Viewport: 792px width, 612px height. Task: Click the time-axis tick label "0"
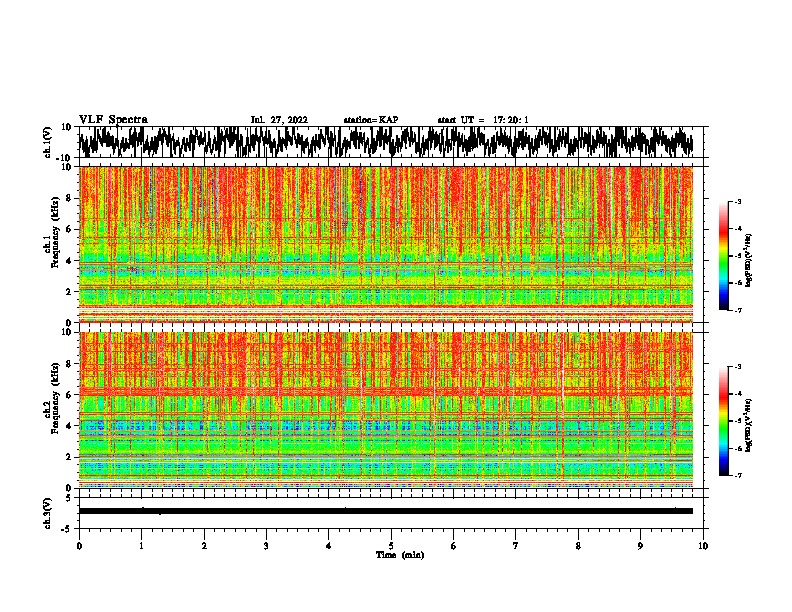[x=79, y=546]
